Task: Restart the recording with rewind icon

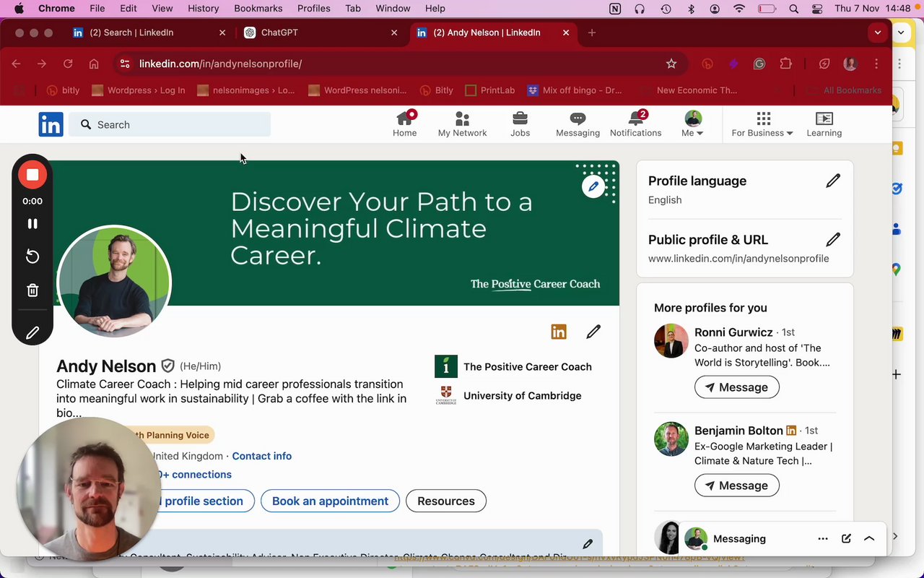Action: (x=32, y=256)
